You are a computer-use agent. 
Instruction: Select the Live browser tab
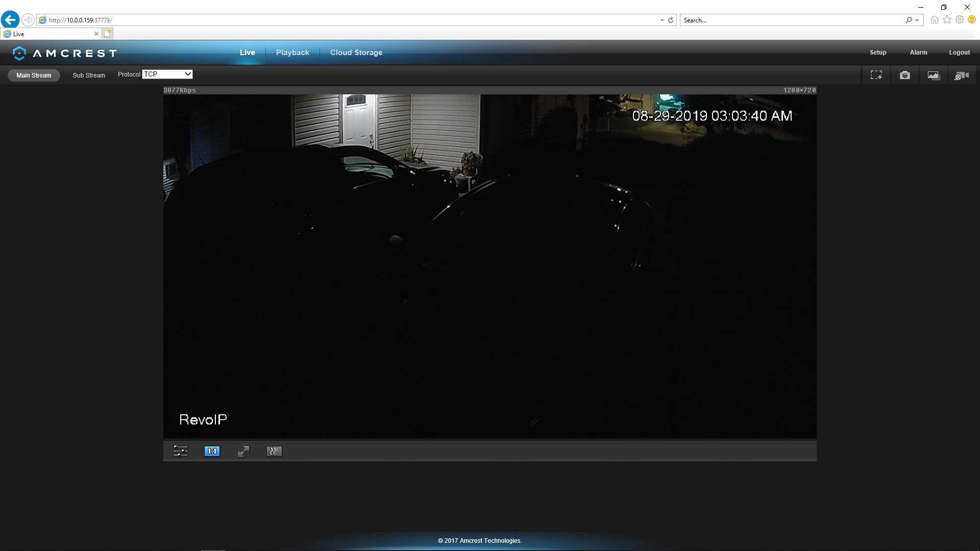click(51, 34)
